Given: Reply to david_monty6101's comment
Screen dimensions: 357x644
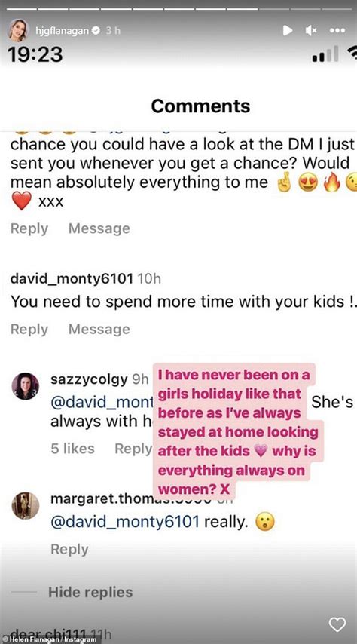Looking at the screenshot, I should (29, 329).
